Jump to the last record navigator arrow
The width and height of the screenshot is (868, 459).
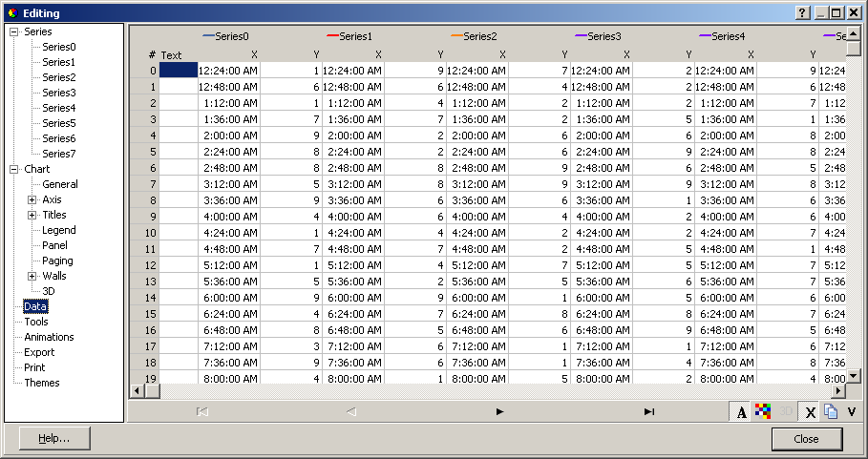click(x=649, y=411)
